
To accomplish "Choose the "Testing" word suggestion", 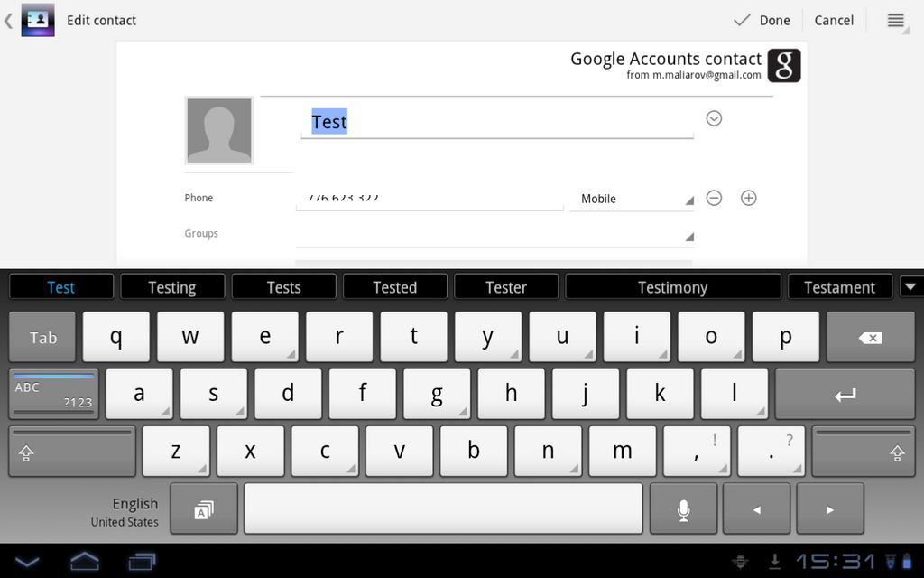I will (x=171, y=287).
